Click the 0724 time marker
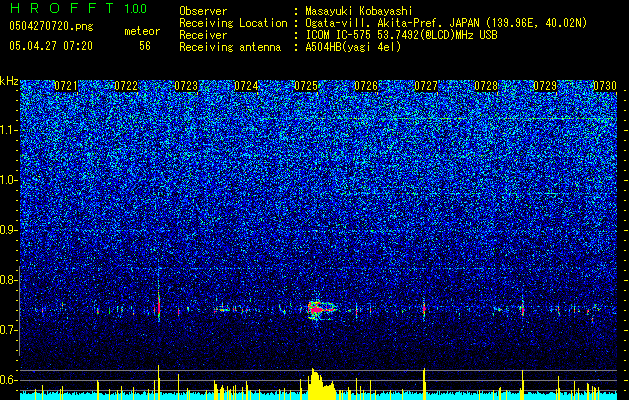629x400 pixels. pos(246,86)
